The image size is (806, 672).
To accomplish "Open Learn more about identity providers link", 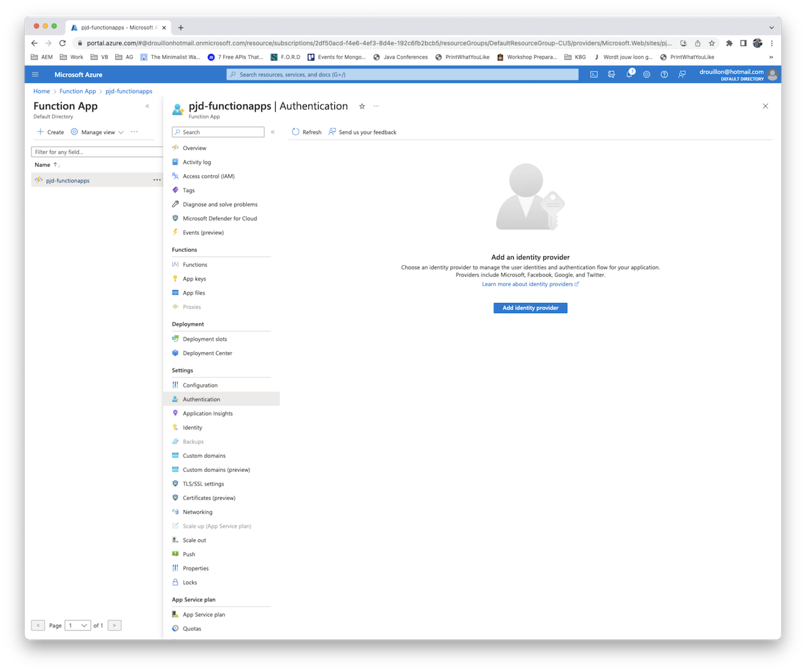I will (x=530, y=284).
